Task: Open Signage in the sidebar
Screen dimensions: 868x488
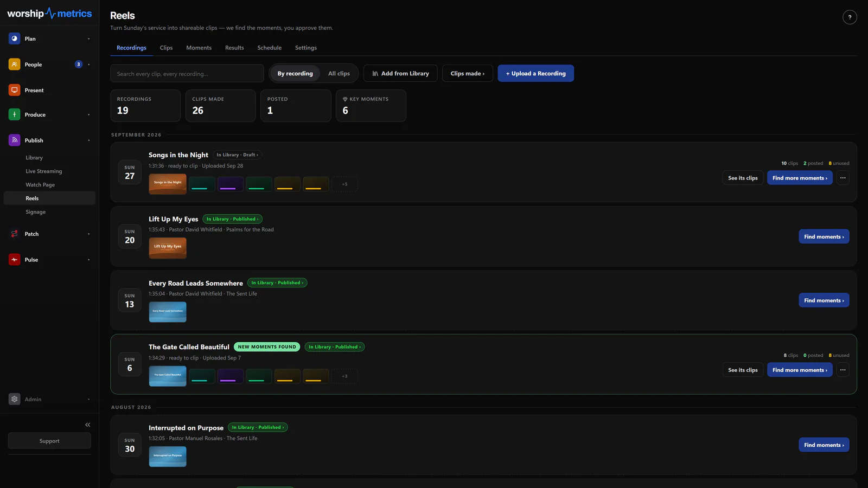Action: [x=36, y=212]
